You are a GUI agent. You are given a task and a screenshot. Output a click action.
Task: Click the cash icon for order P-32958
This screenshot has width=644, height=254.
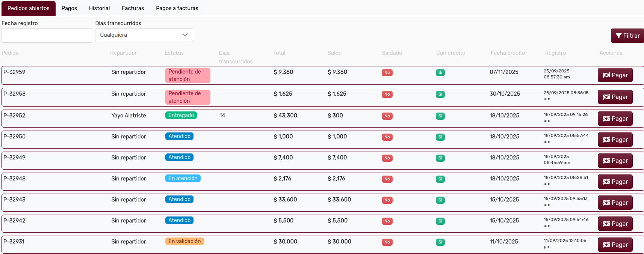tap(606, 97)
